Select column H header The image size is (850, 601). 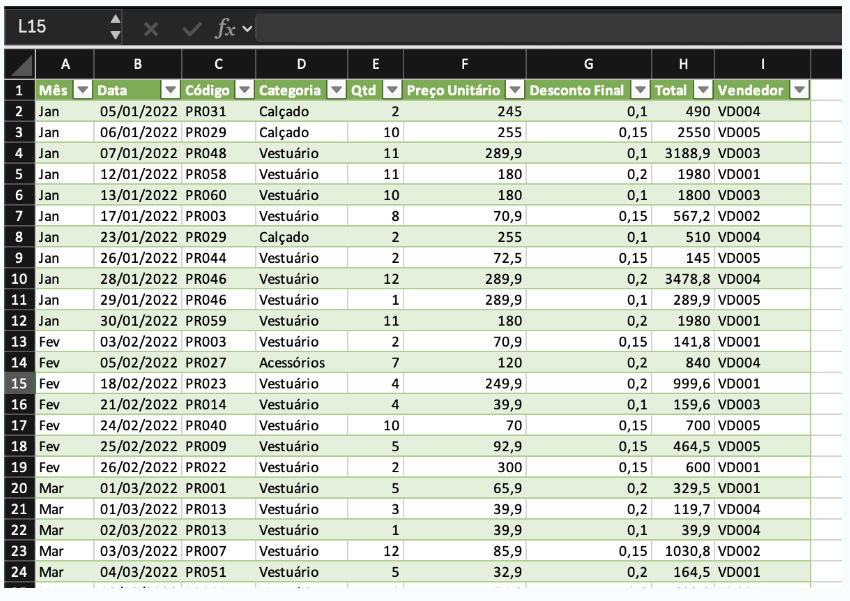(x=683, y=64)
